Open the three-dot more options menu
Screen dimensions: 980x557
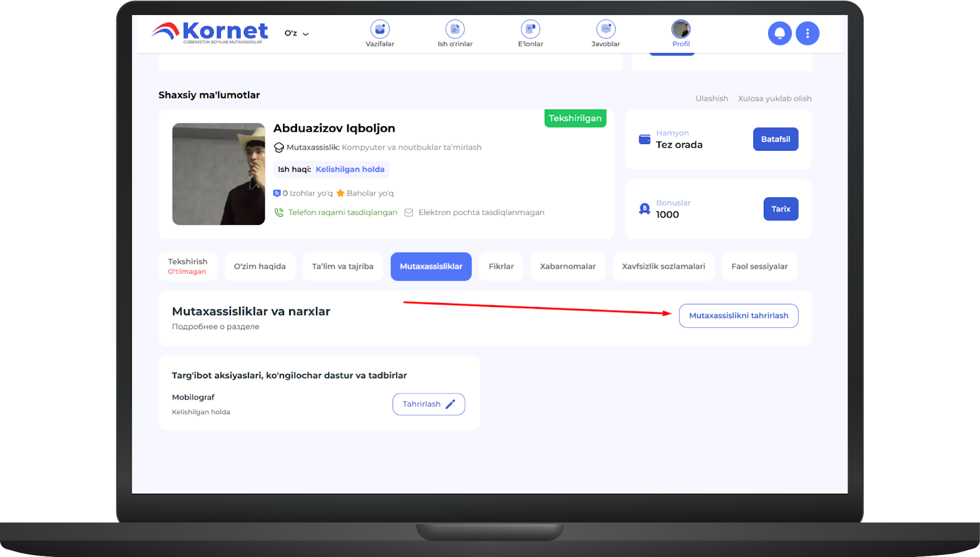click(x=807, y=33)
